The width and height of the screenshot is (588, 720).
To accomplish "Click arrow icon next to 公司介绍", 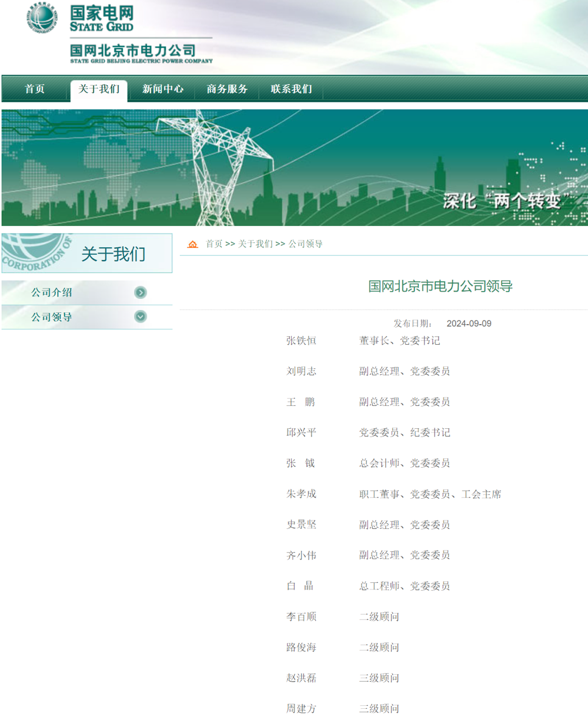I will coord(141,292).
